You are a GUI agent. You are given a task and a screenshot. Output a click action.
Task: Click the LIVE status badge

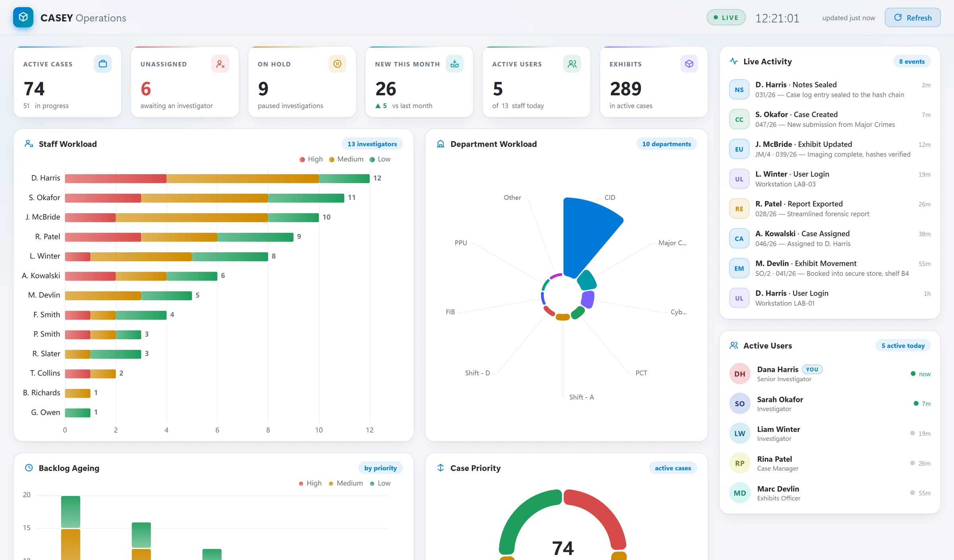click(726, 17)
